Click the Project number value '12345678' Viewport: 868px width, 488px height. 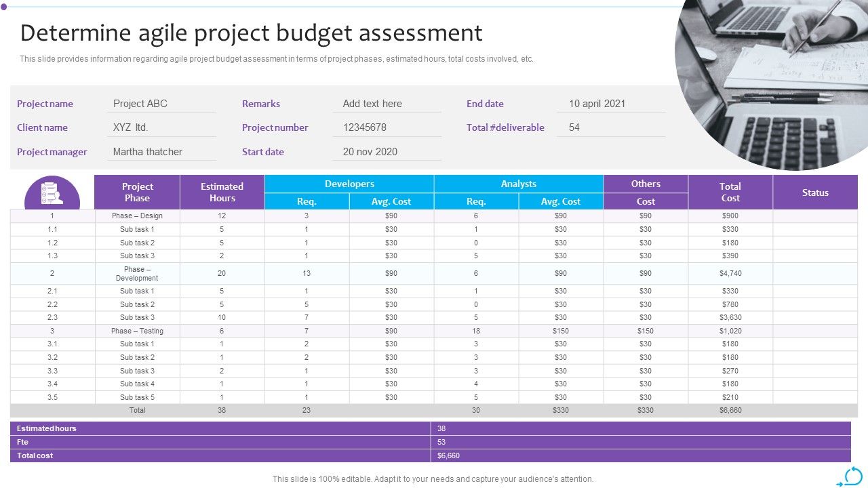[x=365, y=127]
